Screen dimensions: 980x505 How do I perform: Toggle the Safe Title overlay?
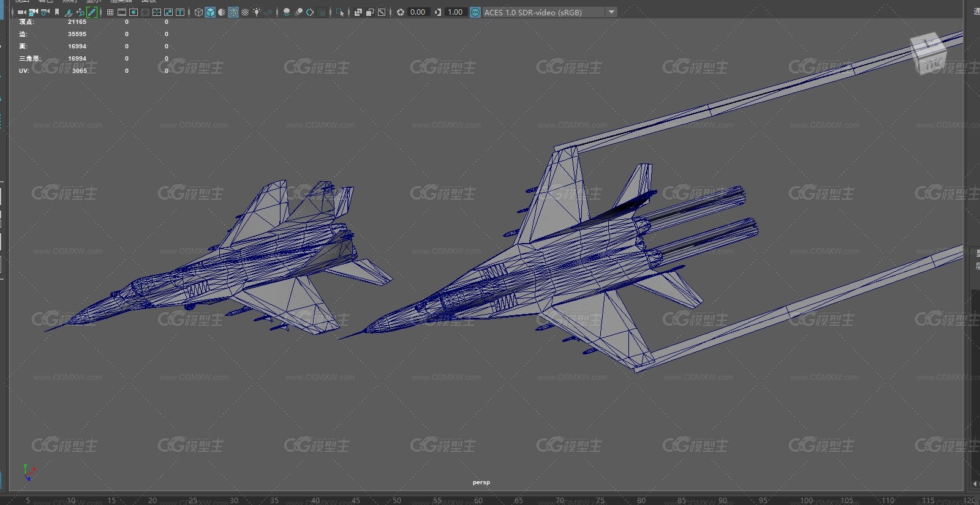point(180,12)
